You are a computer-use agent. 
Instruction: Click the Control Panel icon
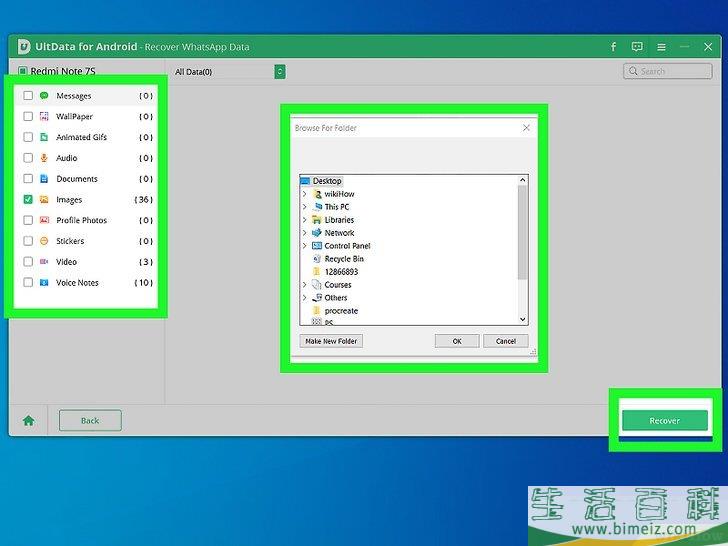coord(317,246)
